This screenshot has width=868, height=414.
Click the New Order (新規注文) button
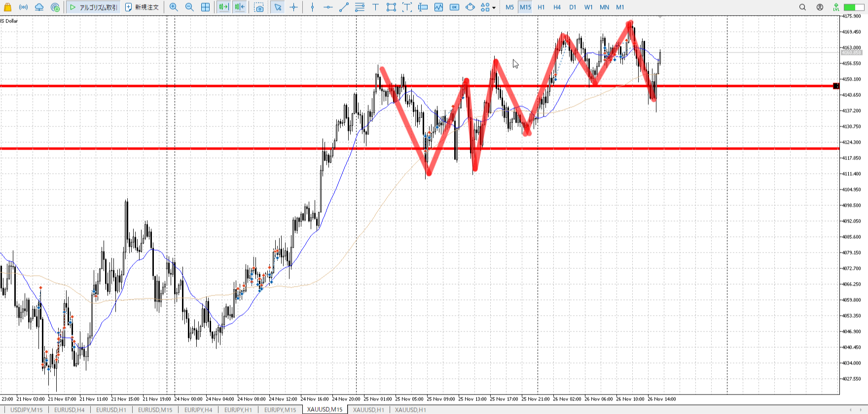(x=142, y=7)
